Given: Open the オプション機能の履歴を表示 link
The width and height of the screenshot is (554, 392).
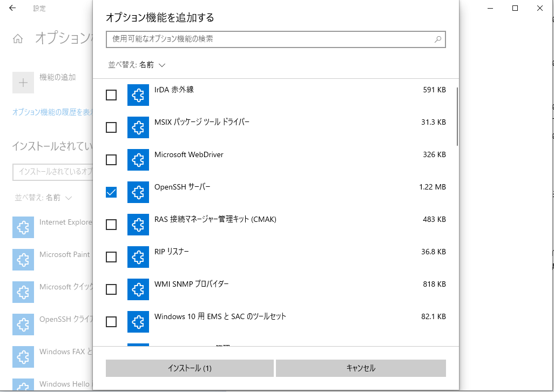Looking at the screenshot, I should point(52,112).
